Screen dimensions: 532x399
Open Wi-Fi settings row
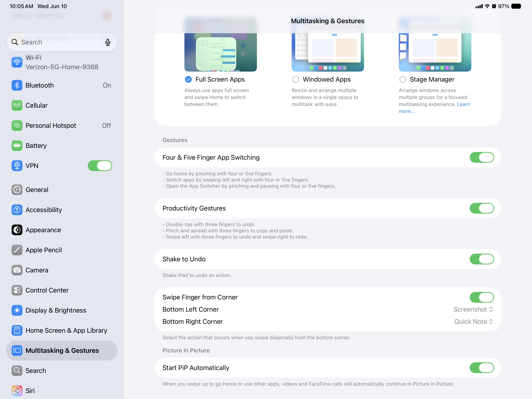coord(62,62)
